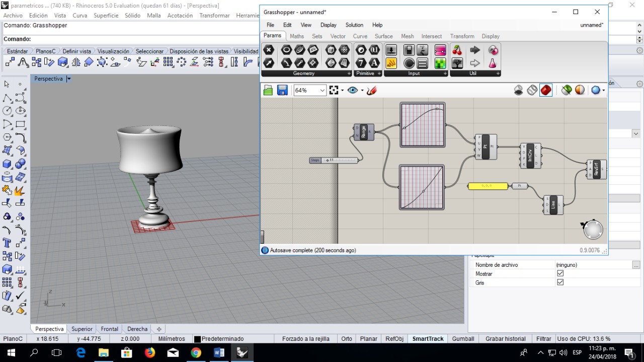Expand the Perspectiva viewport title dropdown arrow
The width and height of the screenshot is (644, 362).
[x=69, y=79]
